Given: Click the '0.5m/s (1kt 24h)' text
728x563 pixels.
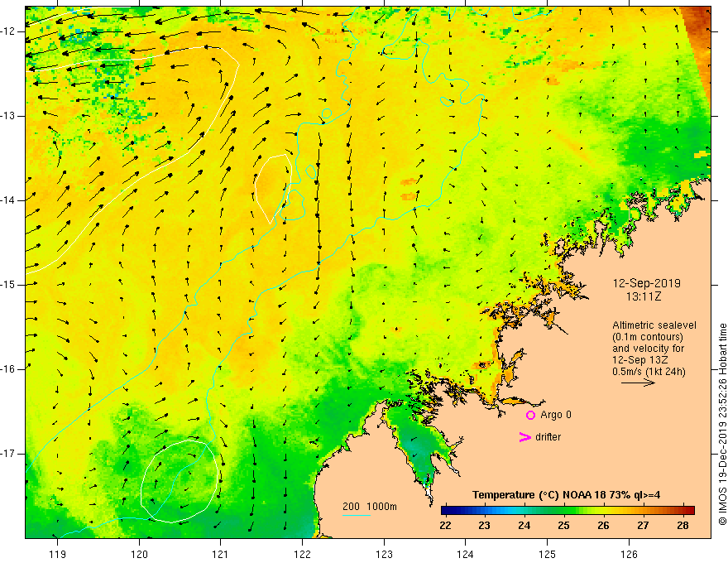Looking at the screenshot, I should click(649, 372).
